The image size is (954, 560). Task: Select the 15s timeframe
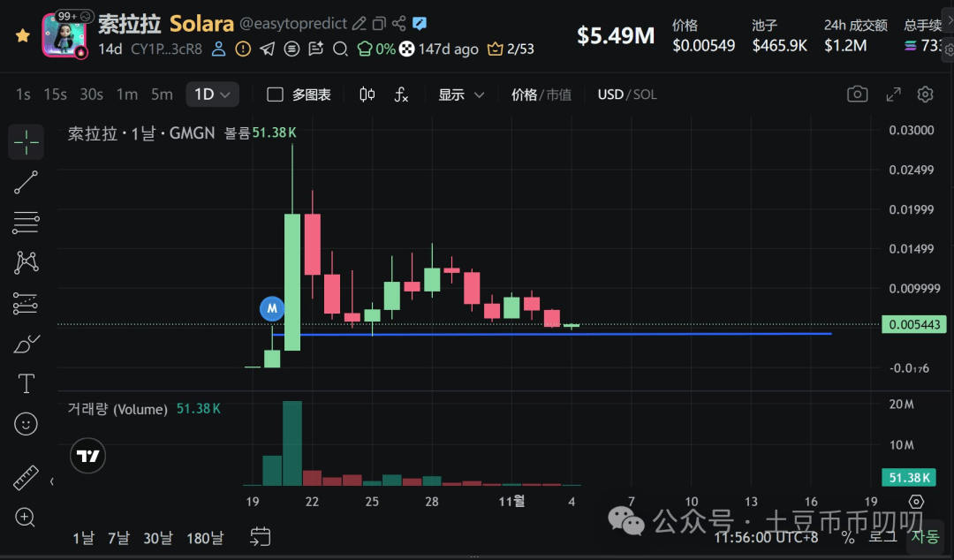click(55, 95)
